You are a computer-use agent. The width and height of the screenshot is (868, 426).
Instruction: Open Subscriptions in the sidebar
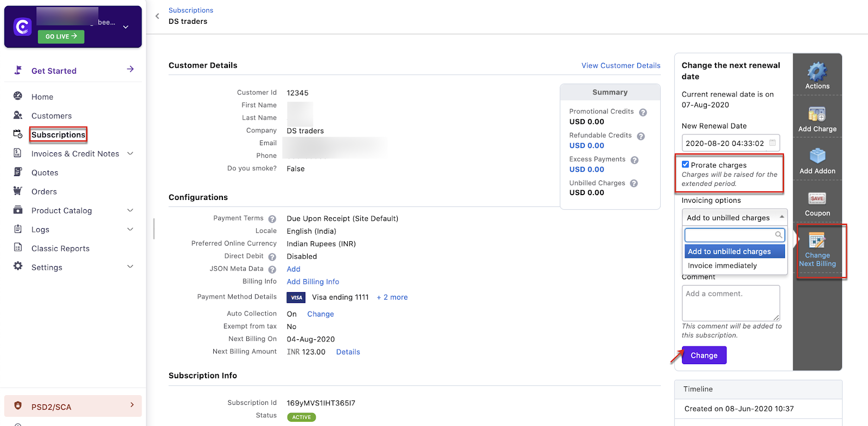pos(58,135)
